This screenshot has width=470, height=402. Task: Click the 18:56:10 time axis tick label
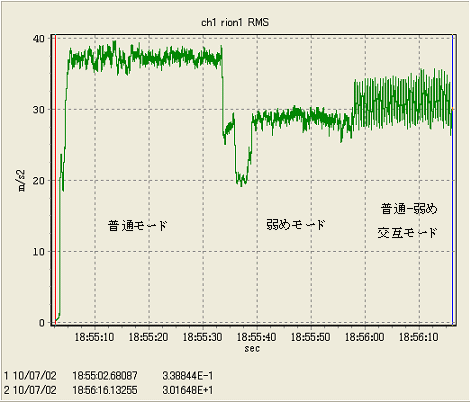click(x=419, y=337)
